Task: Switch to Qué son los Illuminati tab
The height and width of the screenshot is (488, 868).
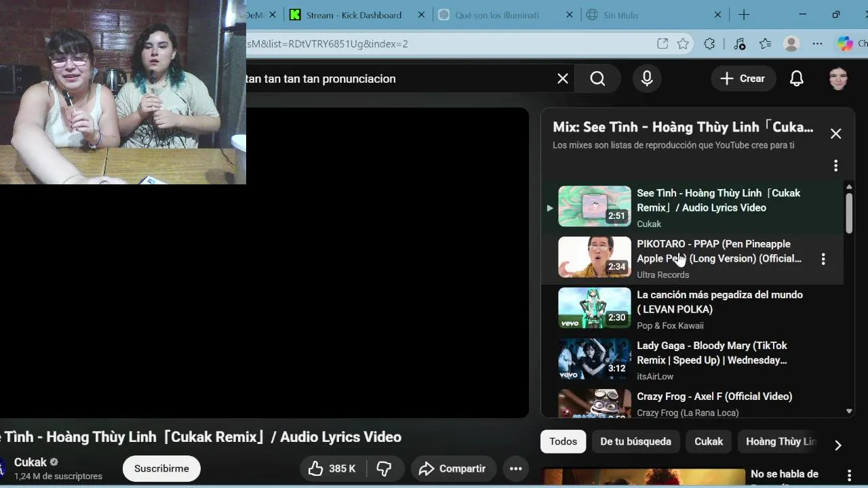Action: 498,15
